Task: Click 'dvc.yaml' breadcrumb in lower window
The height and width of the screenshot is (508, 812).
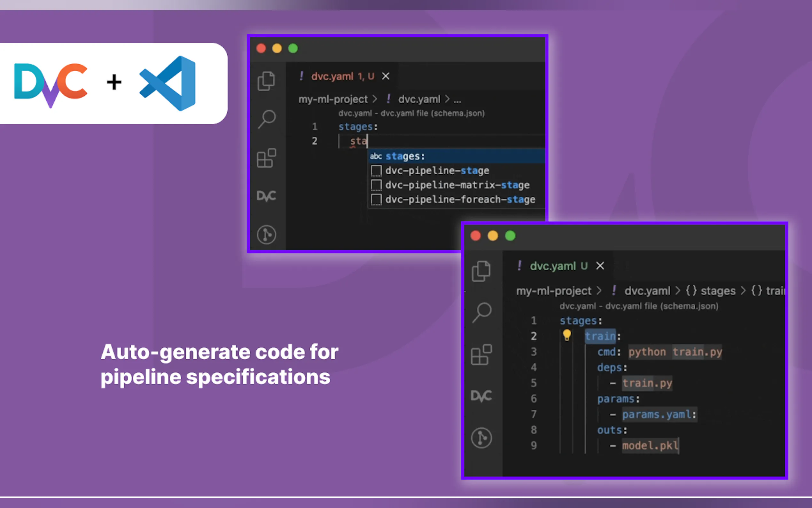Action: click(647, 290)
